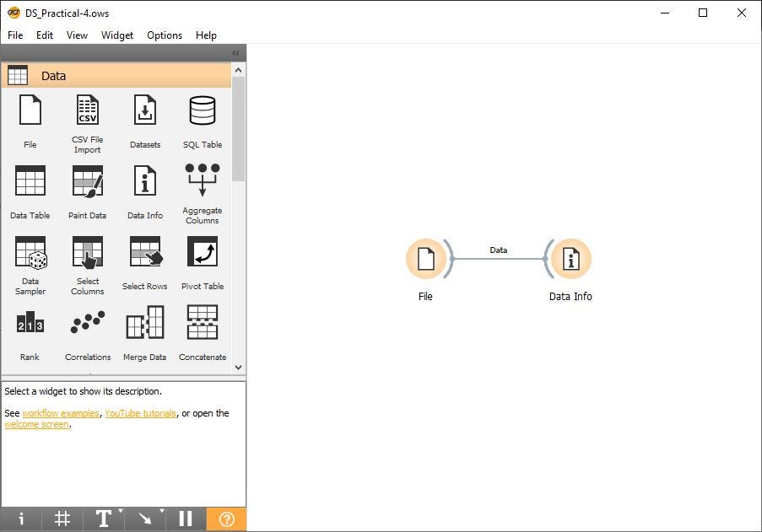Screen dimensions: 762x532
Task: Add the CSV File Import widget
Action: 88,123
